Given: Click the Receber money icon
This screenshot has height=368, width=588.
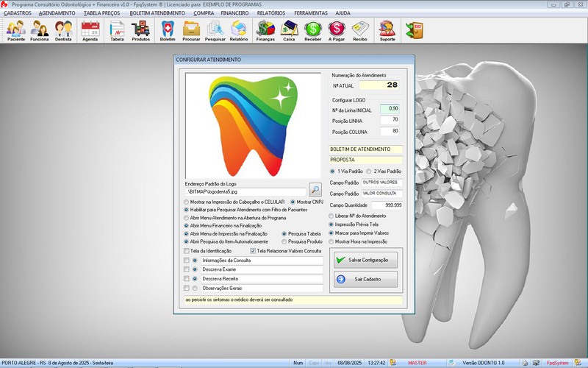Looking at the screenshot, I should coord(313,30).
